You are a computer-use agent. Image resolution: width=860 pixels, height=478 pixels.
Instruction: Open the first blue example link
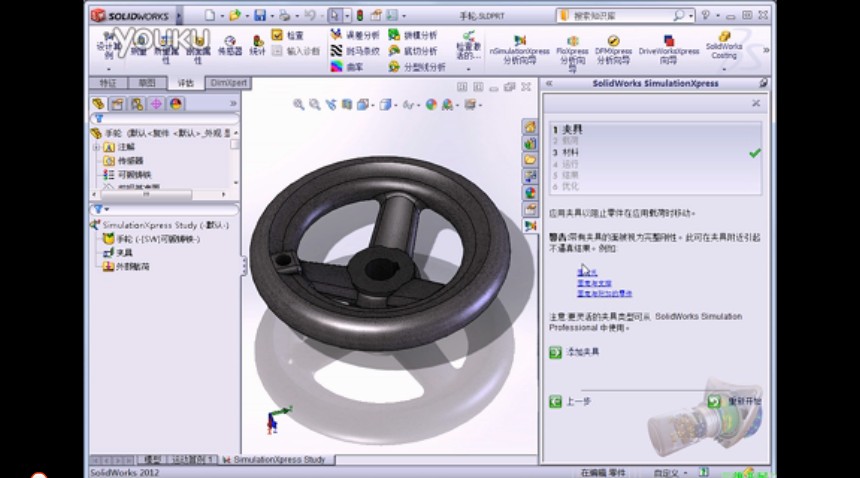(x=587, y=272)
